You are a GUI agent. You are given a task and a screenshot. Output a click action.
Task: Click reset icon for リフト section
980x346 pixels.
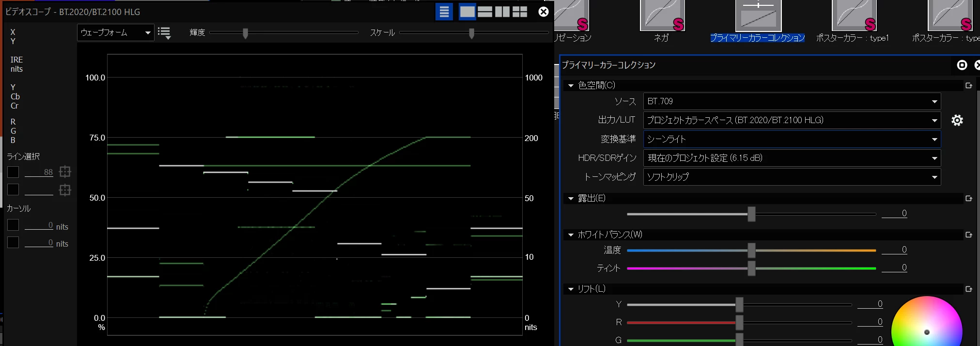[x=969, y=289]
